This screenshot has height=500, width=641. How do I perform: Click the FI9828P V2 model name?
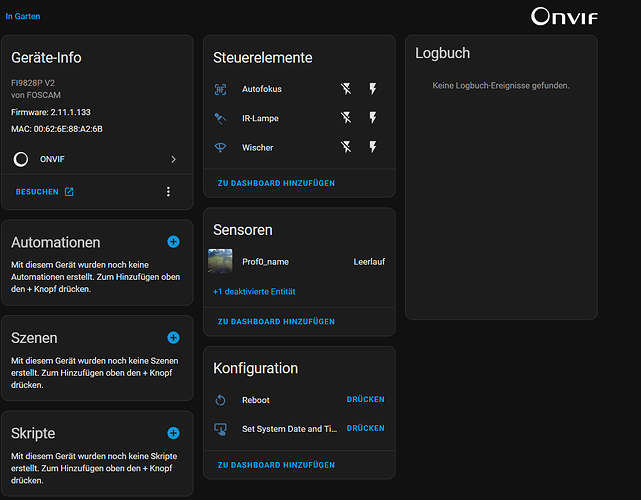coord(33,83)
